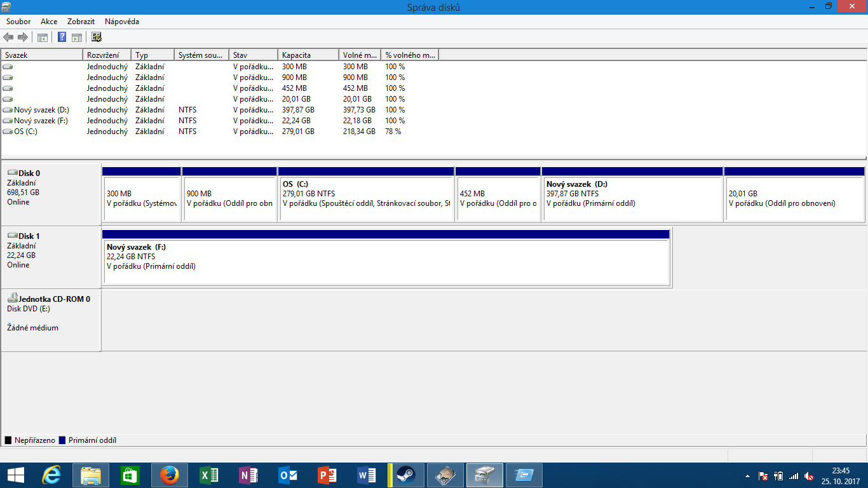Click the muted volume tray icon
The image size is (868, 488).
point(809,476)
